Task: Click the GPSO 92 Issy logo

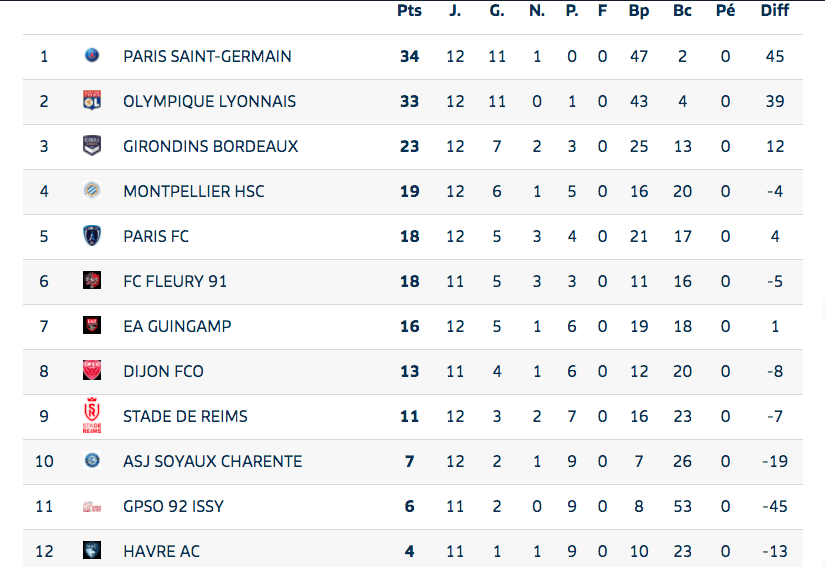Action: (x=92, y=507)
